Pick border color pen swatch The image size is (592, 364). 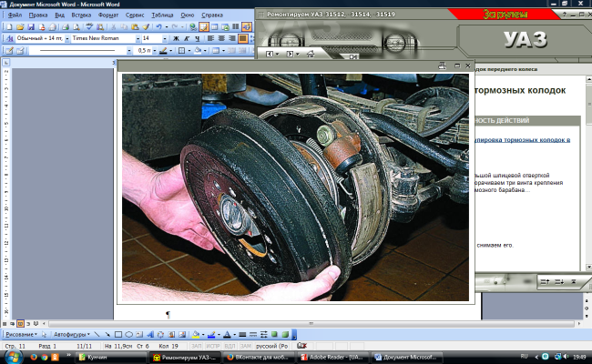click(x=163, y=51)
